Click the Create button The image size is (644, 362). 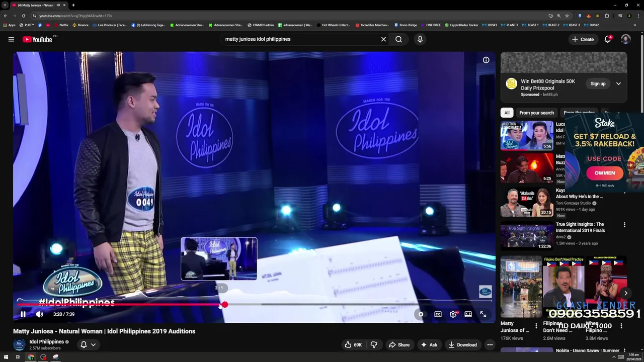583,39
